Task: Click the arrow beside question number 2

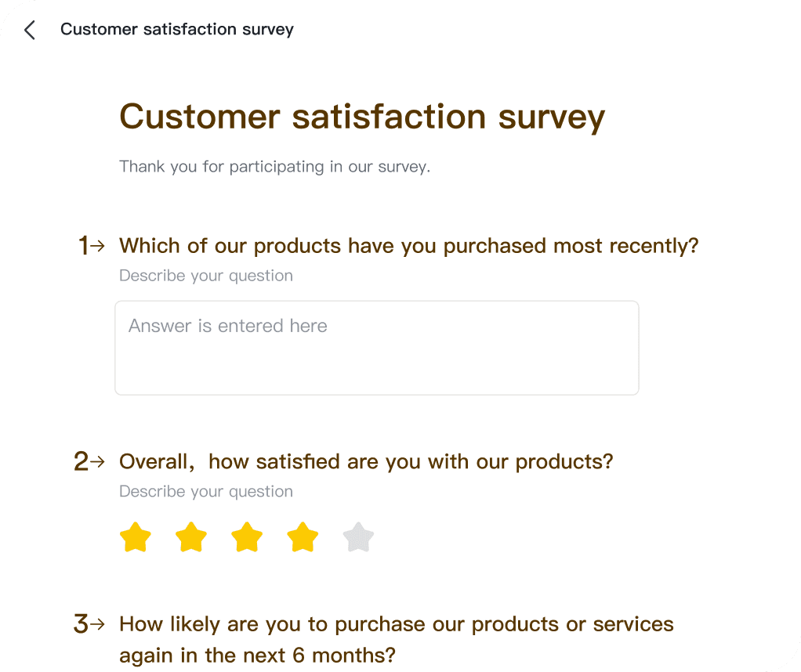Action: point(97,461)
